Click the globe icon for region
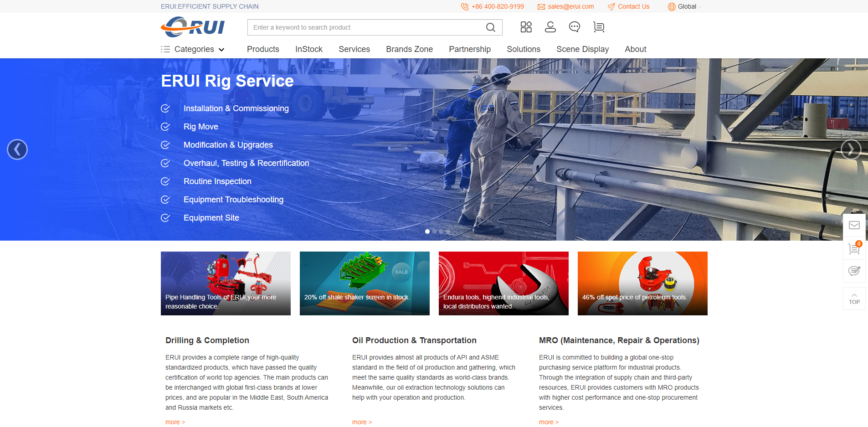Image resolution: width=868 pixels, height=427 pixels. [672, 6]
